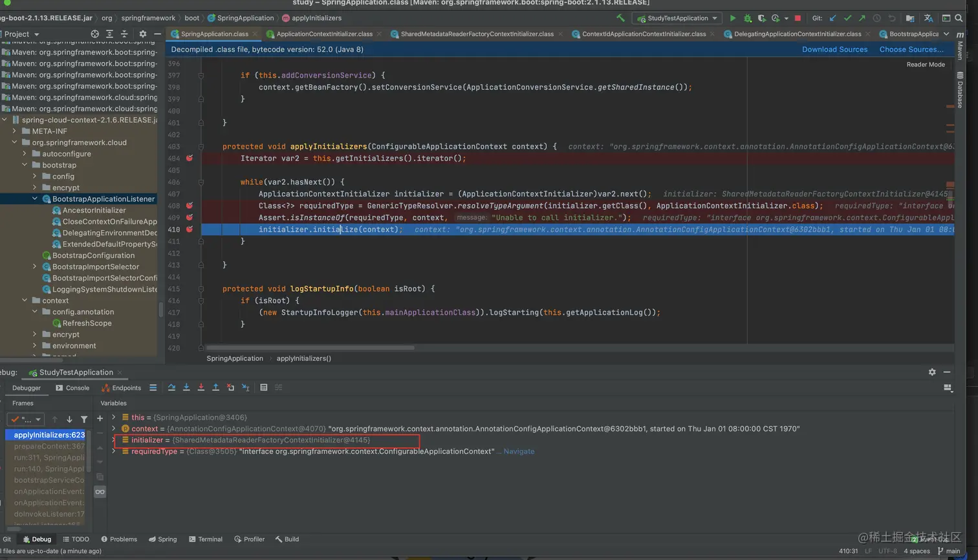Click the Git rollback icon
978x560 pixels.
click(891, 18)
